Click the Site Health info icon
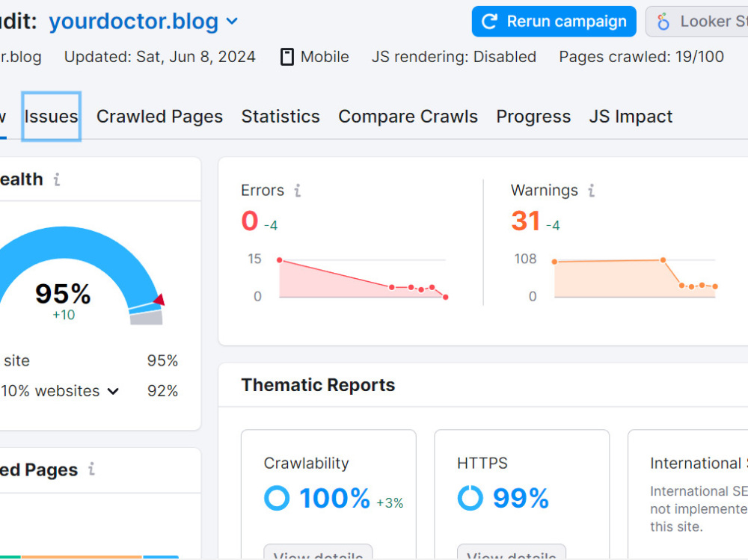 pyautogui.click(x=57, y=179)
